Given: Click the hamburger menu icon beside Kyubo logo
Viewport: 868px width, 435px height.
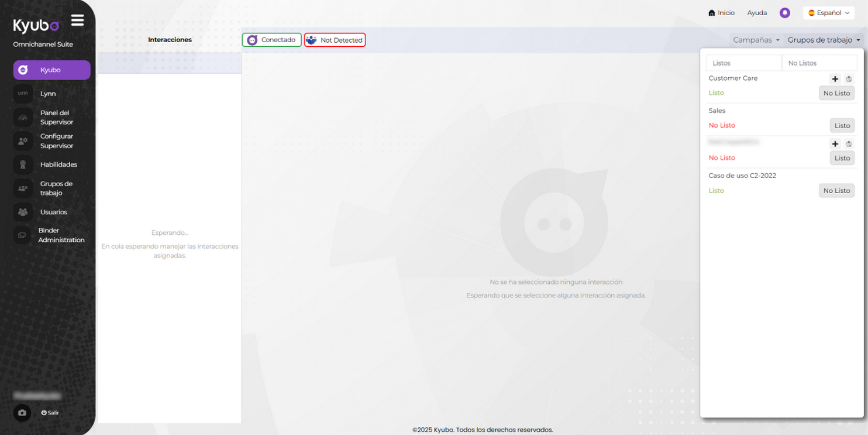Looking at the screenshot, I should (77, 20).
